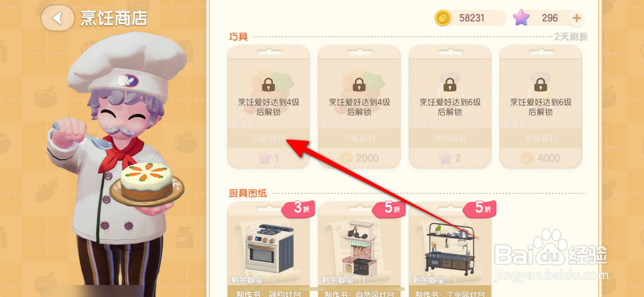Tap the lock icon on the 2000-coin 万能食材 card

[359, 84]
